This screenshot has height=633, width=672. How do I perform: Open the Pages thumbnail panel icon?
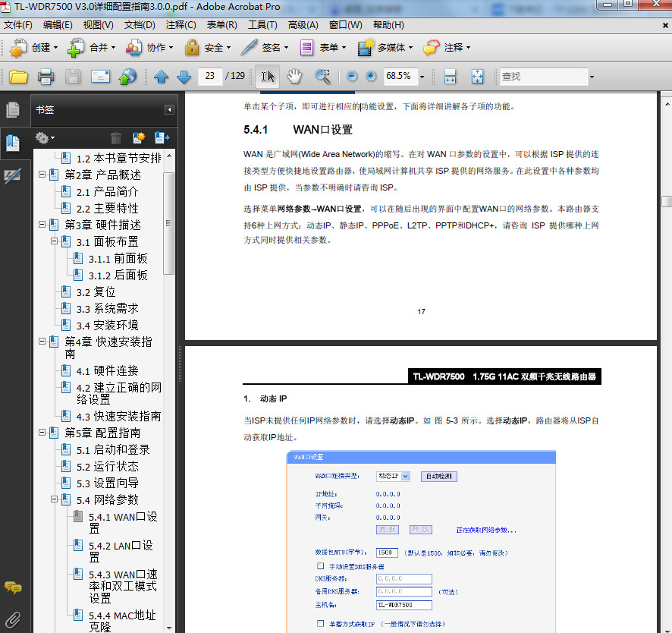(12, 110)
